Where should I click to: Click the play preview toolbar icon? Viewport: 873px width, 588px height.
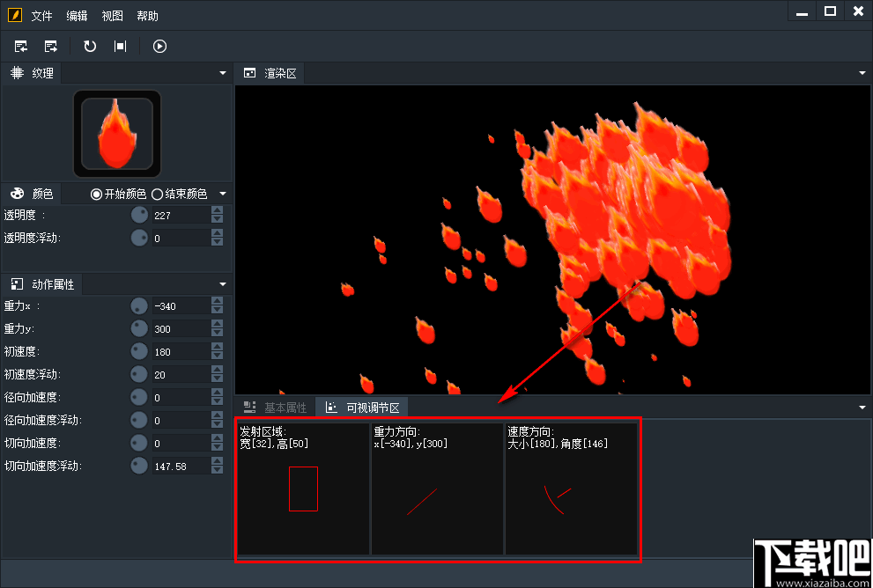pyautogui.click(x=159, y=46)
